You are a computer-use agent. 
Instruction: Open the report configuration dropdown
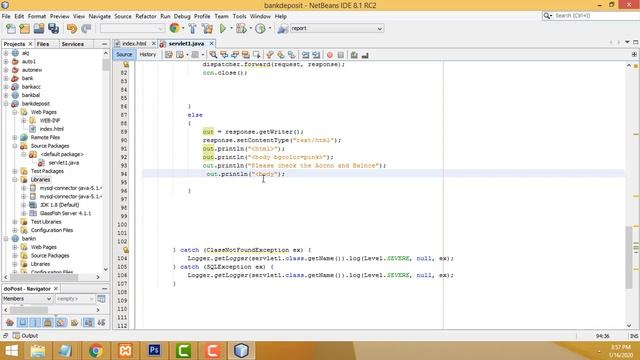[337, 29]
